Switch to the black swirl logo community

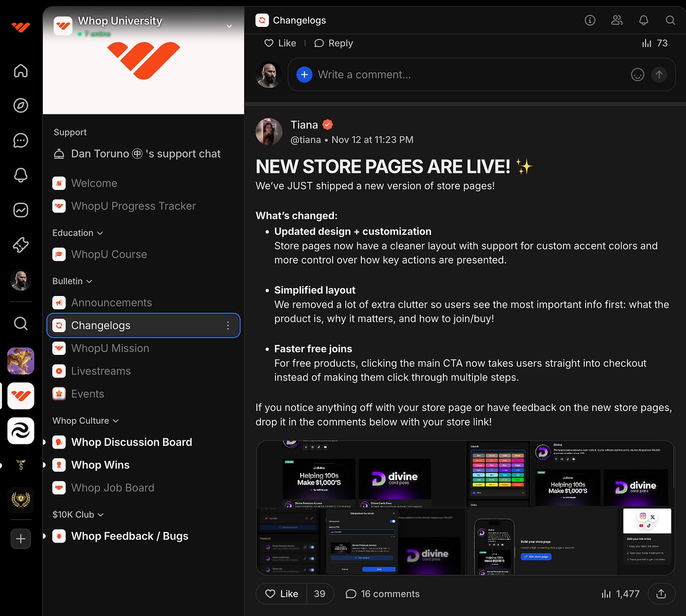tap(21, 431)
